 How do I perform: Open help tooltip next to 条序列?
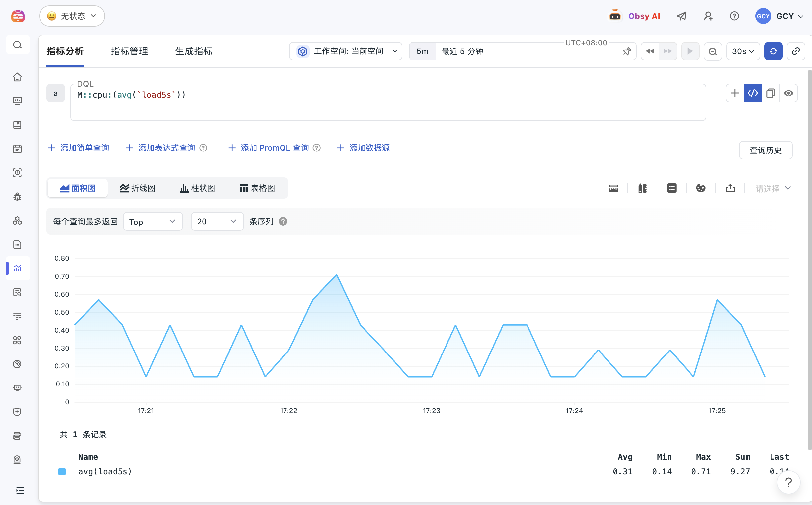point(283,222)
